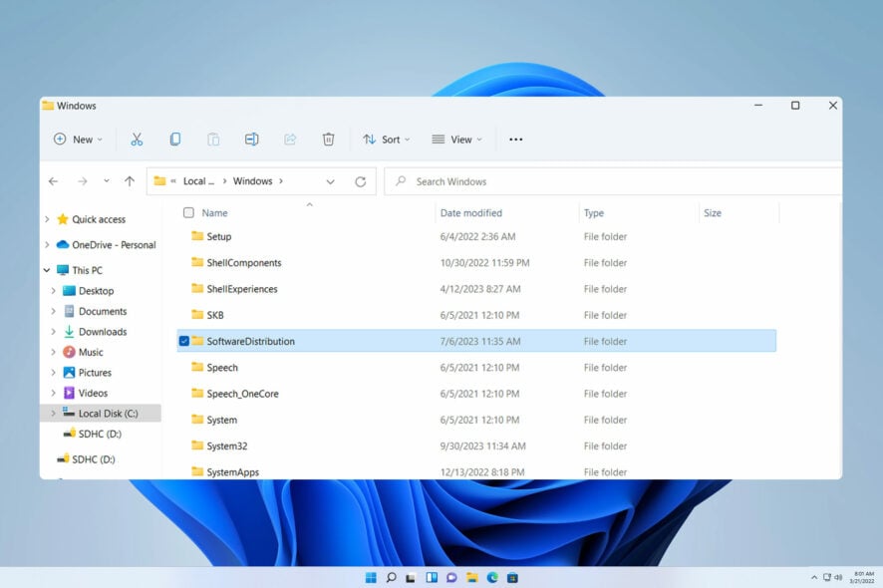Refresh the Windows folder view
This screenshot has height=588, width=883.
361,181
